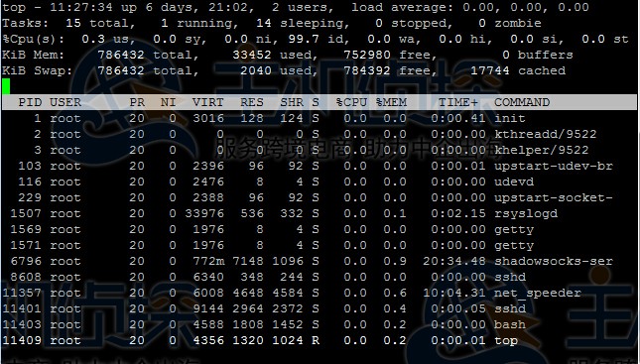Click the bash process entry
This screenshot has height=364, width=640.
pos(510,325)
